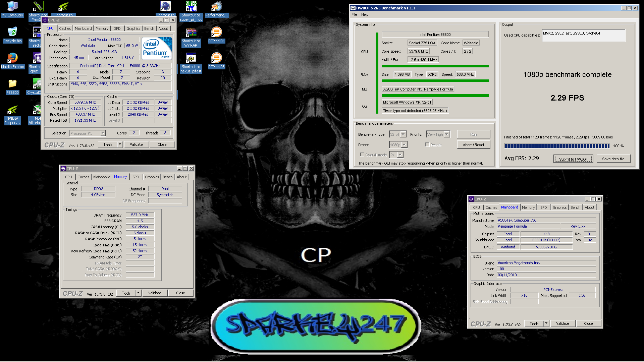Open the Recycle Bin icon
Screen dimensions: 644x362
point(12,35)
